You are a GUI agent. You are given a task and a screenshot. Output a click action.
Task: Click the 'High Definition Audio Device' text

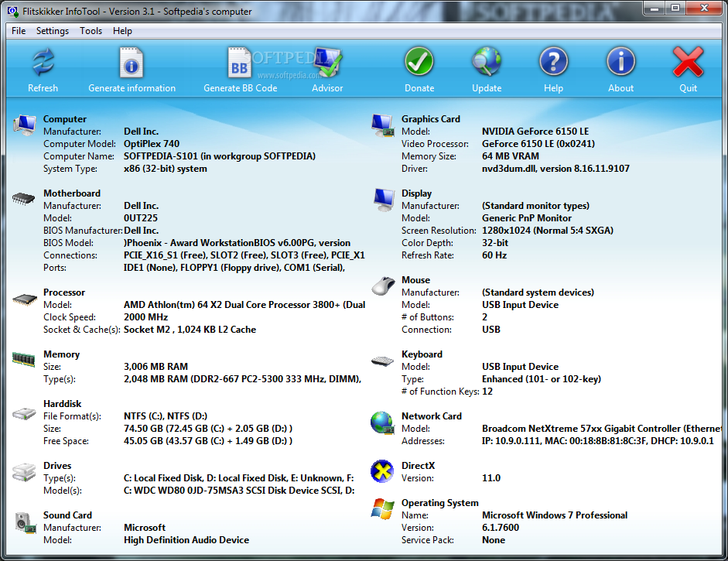tap(186, 539)
